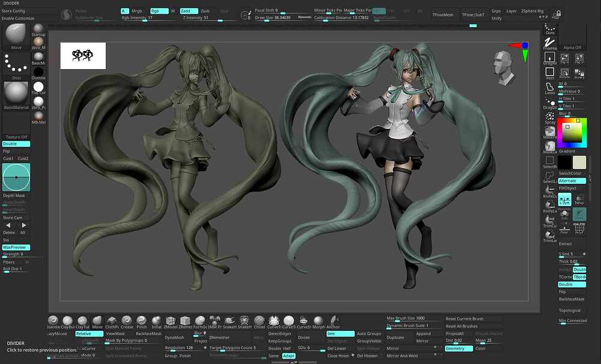This screenshot has height=364, width=601.
Task: Click the white reference image thumbnail
Action: [x=83, y=55]
